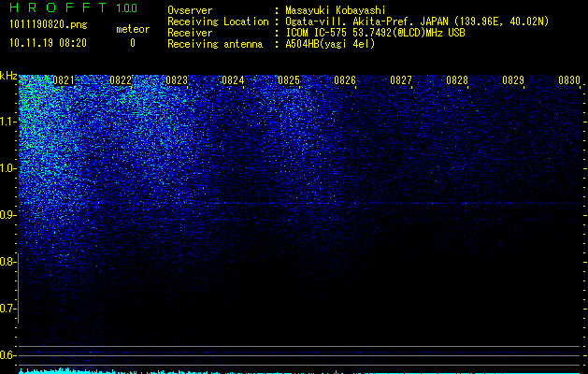Click the Receiving antenna label
Viewport: 588px width, 374px height.
click(215, 44)
